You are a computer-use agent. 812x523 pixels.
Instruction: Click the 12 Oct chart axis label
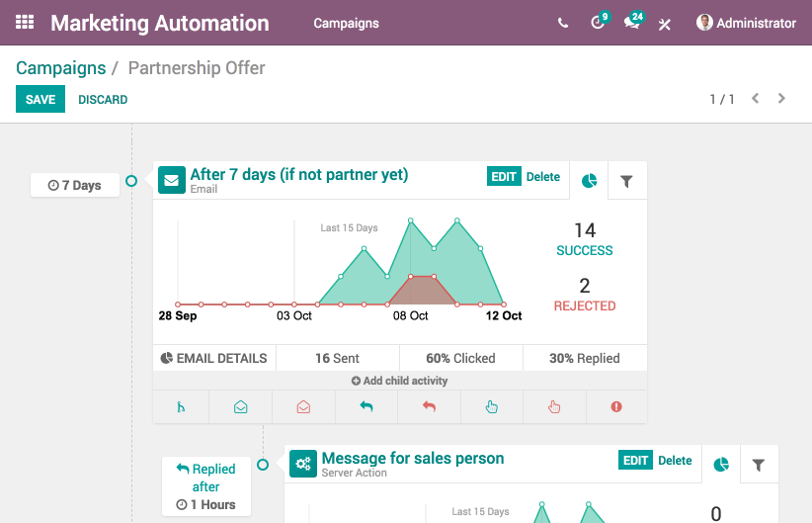(x=504, y=315)
